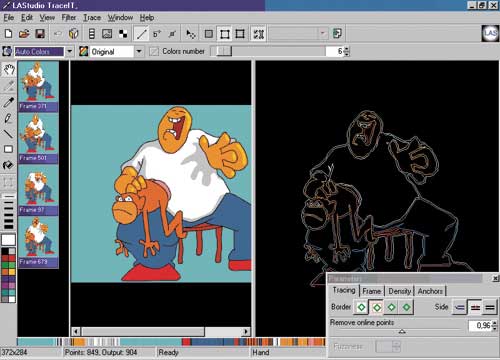Expand the Original dropdown arrow

(x=139, y=51)
